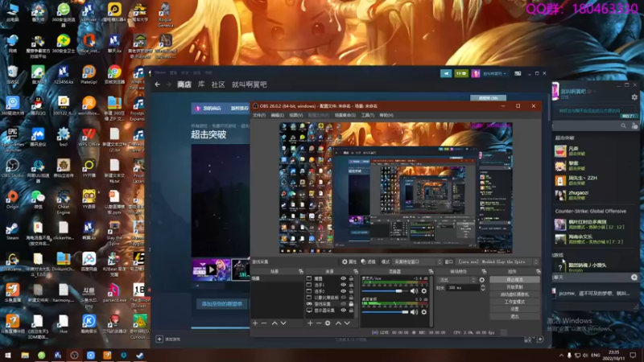
Task: Pop out the Controls dock panel
Action: [x=538, y=272]
